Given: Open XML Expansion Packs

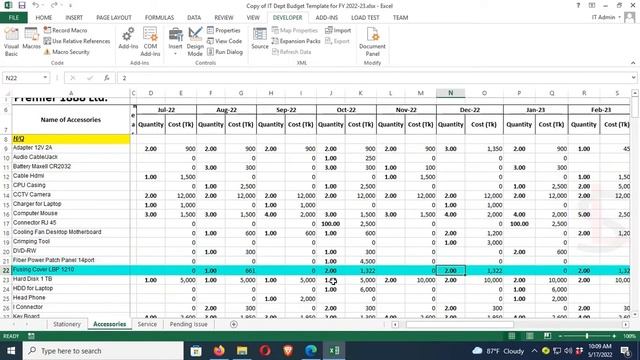Looking at the screenshot, I should [296, 41].
